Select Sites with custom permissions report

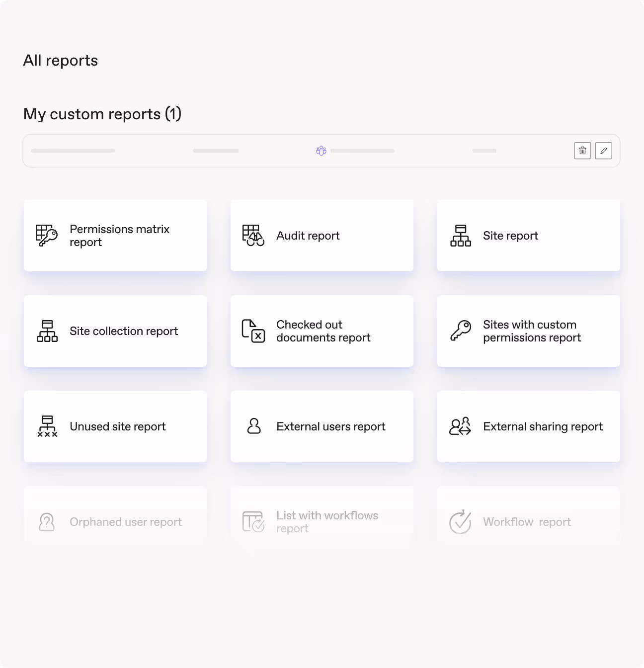pyautogui.click(x=529, y=331)
